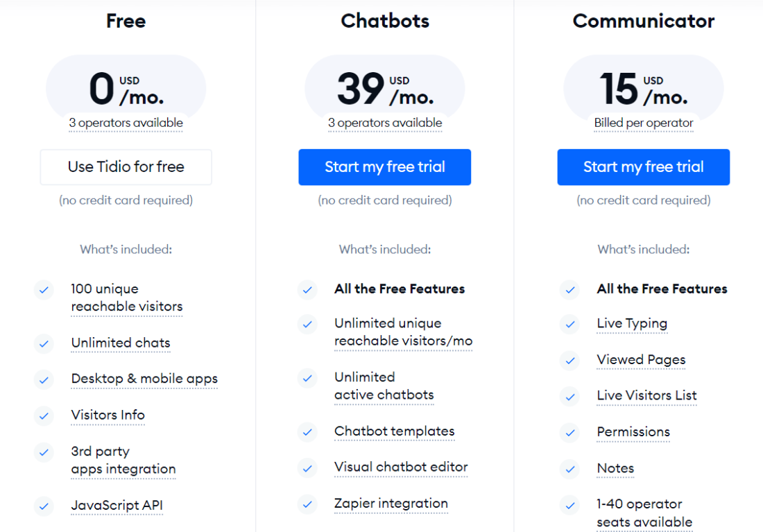
Task: Click the checkmark beside Chatbot templates
Action: (x=307, y=431)
